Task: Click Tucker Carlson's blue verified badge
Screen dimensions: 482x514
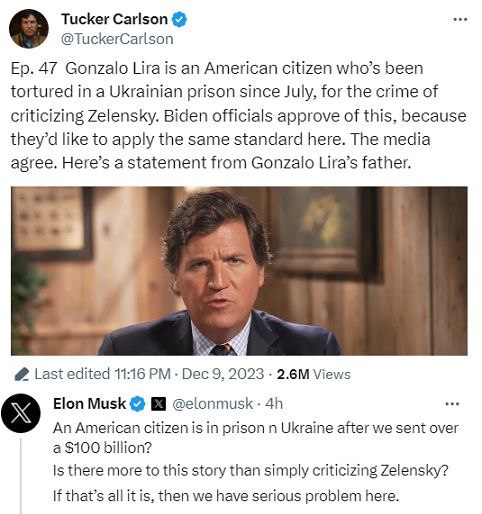Action: (179, 19)
